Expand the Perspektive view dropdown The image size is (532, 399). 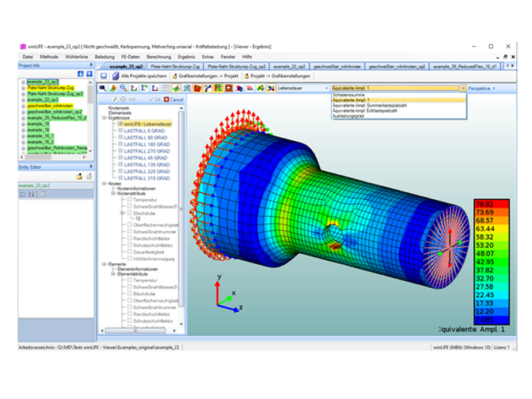coord(483,88)
